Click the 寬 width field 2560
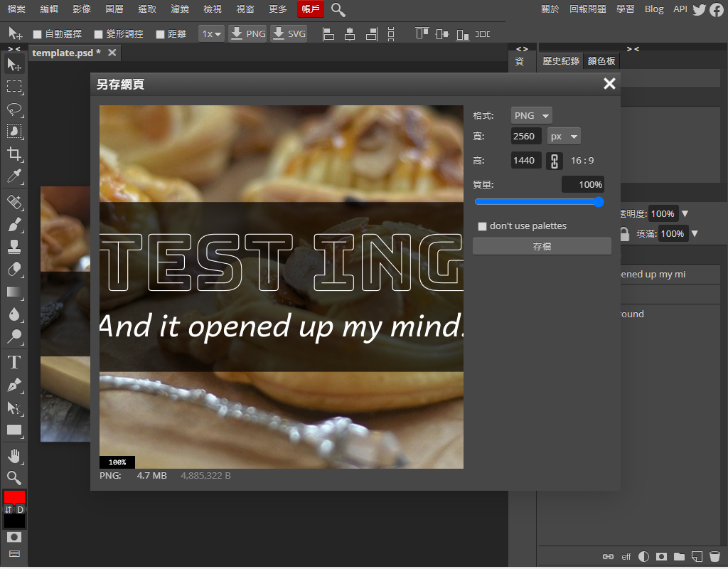Screen dimensions: 728x569 coord(526,137)
